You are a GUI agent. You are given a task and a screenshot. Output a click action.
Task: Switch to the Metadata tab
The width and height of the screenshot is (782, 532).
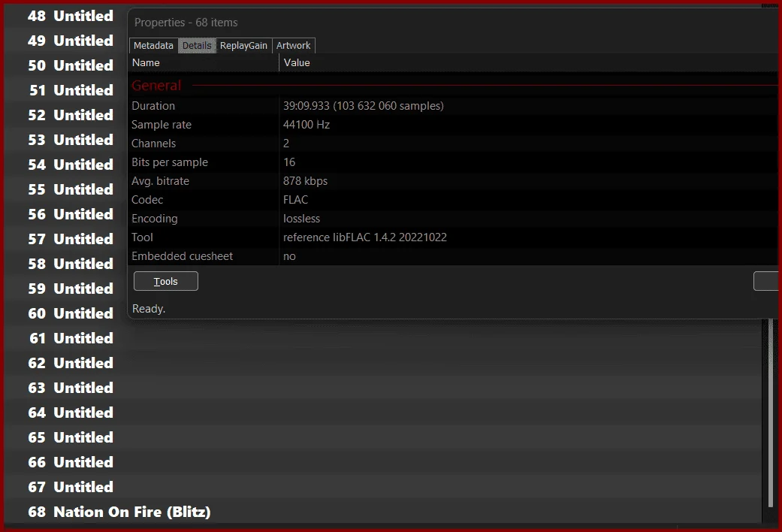click(x=153, y=45)
